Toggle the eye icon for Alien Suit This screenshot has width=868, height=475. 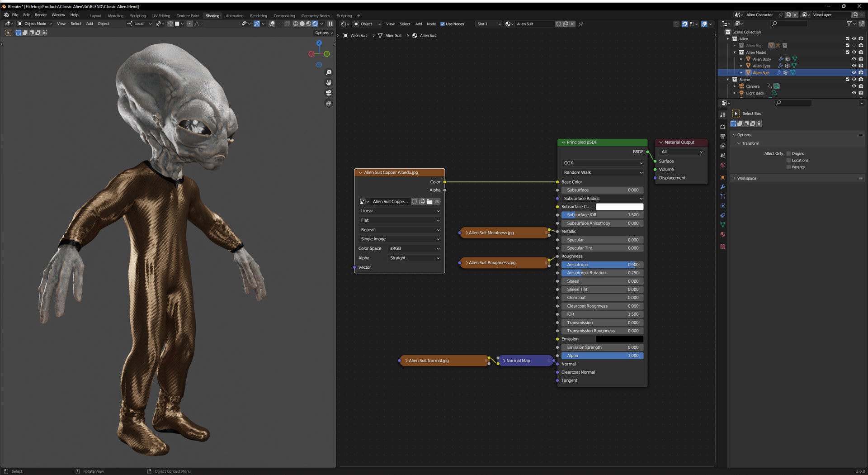[854, 73]
